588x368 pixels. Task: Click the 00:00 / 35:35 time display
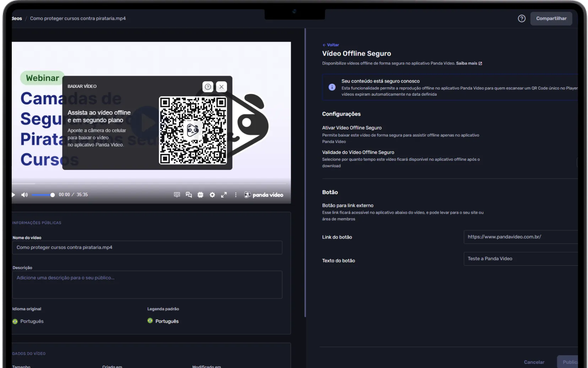pos(73,195)
